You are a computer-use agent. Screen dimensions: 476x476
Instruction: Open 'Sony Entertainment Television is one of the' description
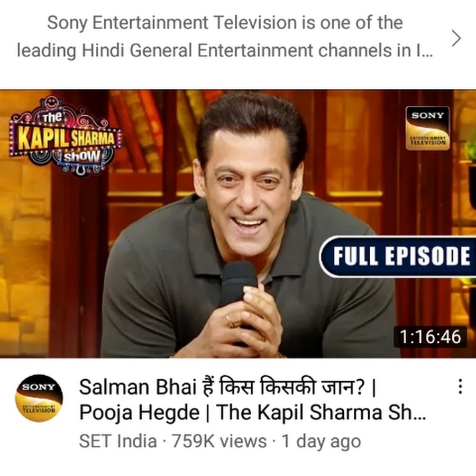pos(225,23)
